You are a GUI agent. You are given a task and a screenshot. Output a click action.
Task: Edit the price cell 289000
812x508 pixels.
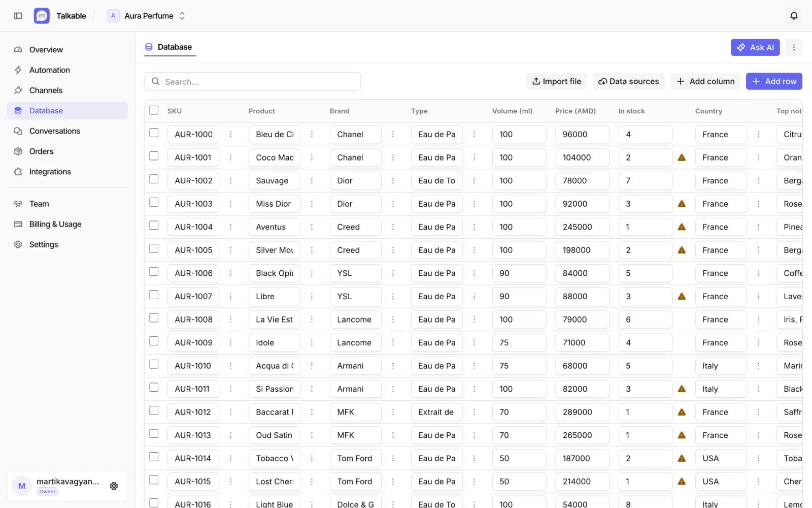point(582,412)
